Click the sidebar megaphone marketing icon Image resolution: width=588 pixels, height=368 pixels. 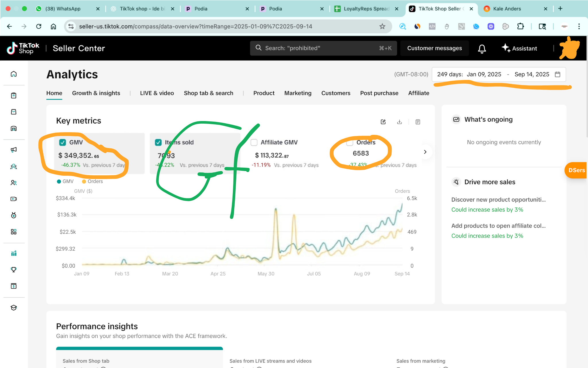coord(13,150)
